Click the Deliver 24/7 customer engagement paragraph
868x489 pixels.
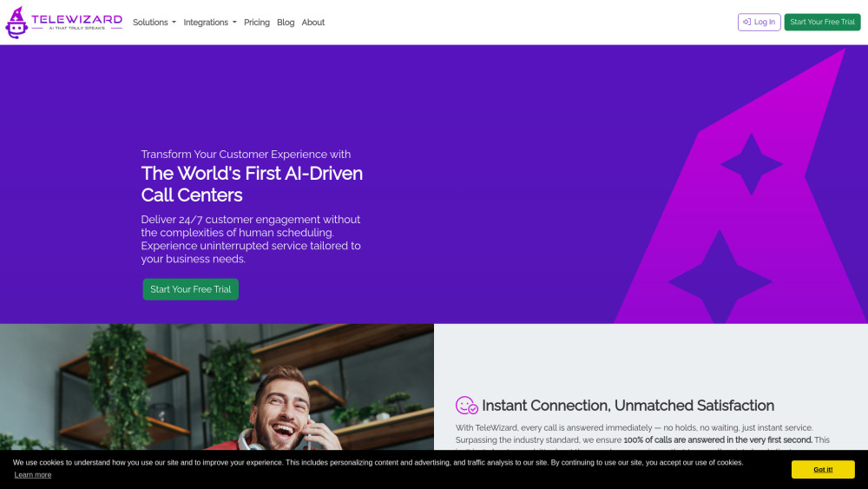tap(251, 239)
